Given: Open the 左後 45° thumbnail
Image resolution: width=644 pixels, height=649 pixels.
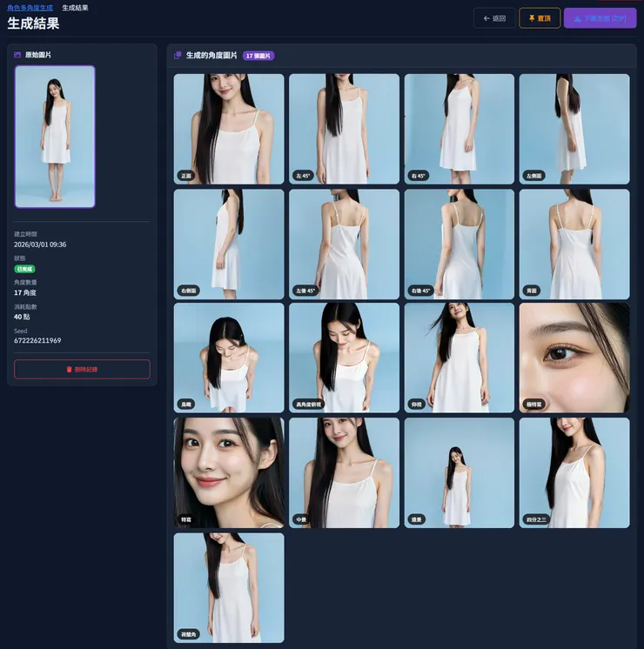Looking at the screenshot, I should (x=344, y=244).
